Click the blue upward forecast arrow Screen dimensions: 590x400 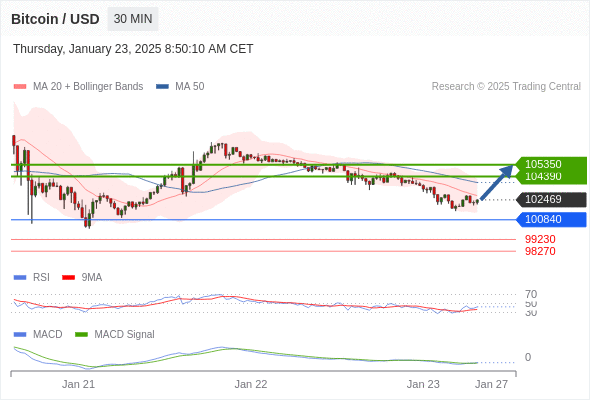click(497, 182)
